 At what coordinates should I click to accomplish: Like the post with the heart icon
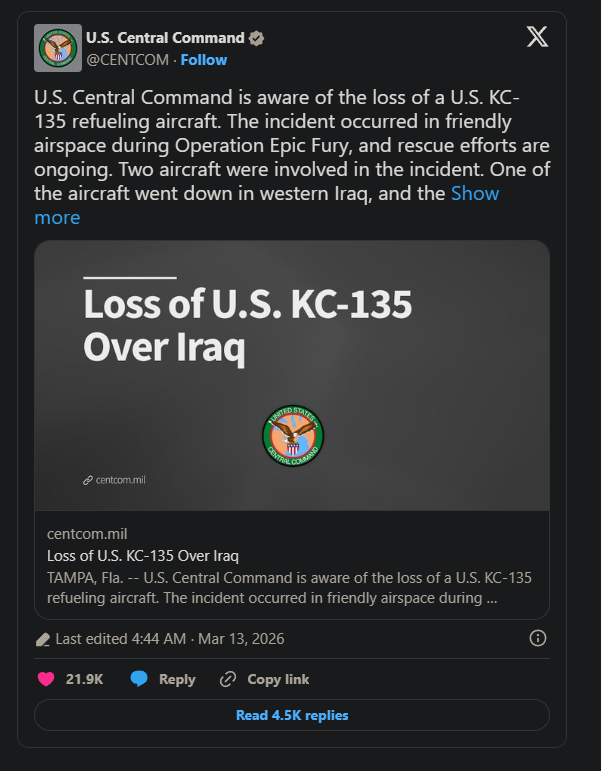point(44,679)
